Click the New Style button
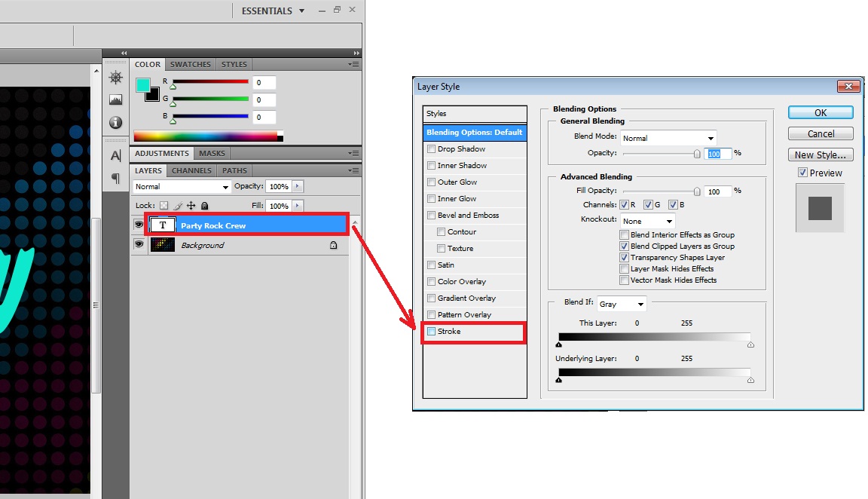This screenshot has width=868, height=499. [x=821, y=155]
